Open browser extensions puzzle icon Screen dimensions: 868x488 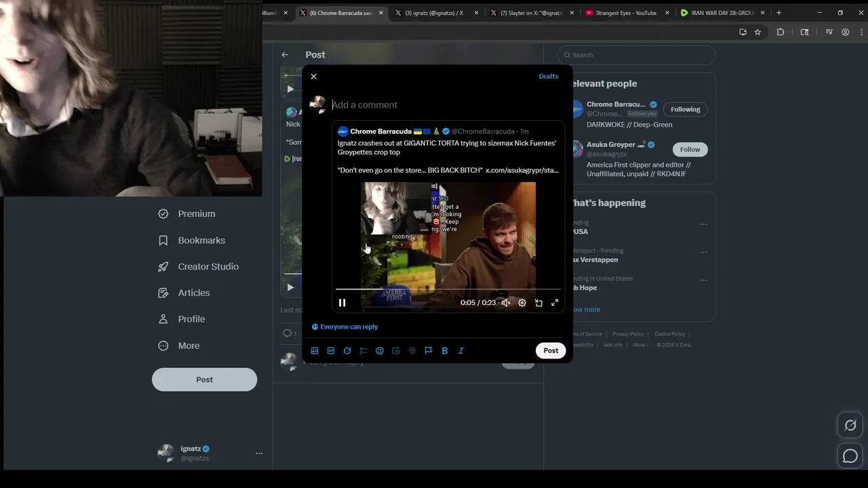click(781, 32)
